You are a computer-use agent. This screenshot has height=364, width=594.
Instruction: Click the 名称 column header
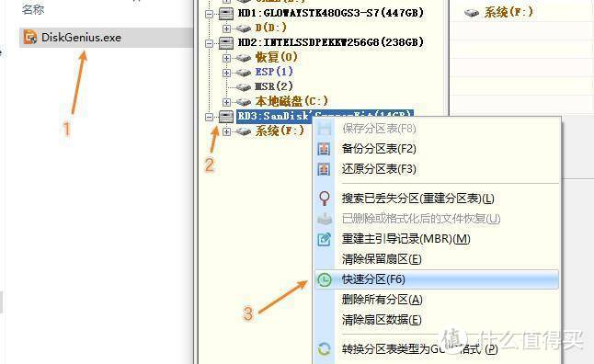(33, 9)
